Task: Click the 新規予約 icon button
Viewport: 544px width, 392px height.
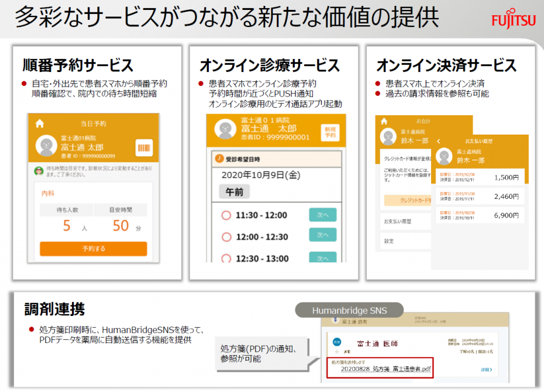Action: click(x=330, y=132)
